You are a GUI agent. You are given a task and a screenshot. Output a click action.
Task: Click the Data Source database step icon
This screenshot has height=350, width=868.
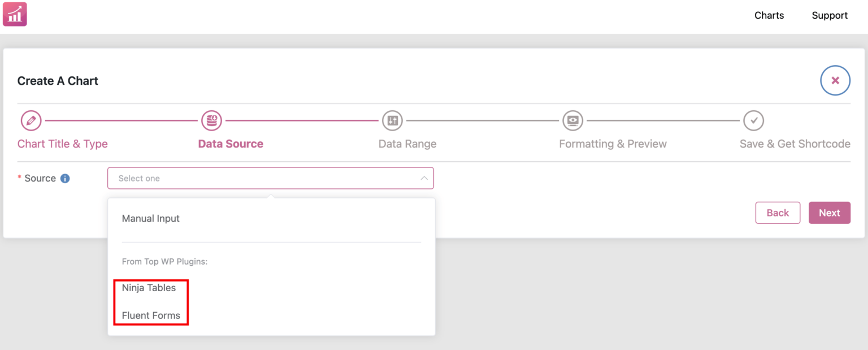[211, 120]
